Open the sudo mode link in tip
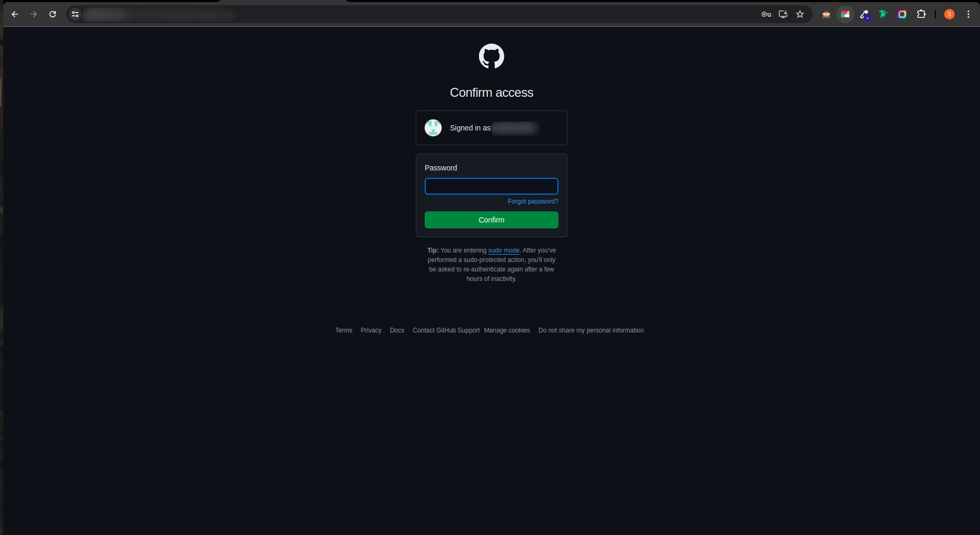The image size is (980, 535). pyautogui.click(x=504, y=250)
